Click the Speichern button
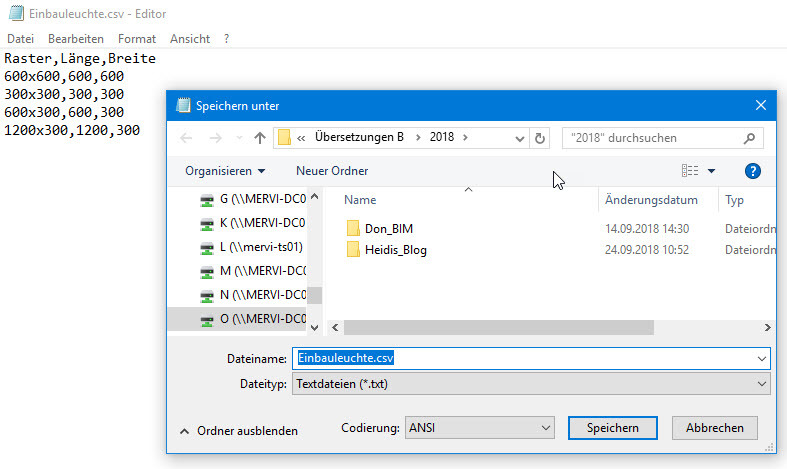Viewport: 787px width, 469px height. (612, 428)
